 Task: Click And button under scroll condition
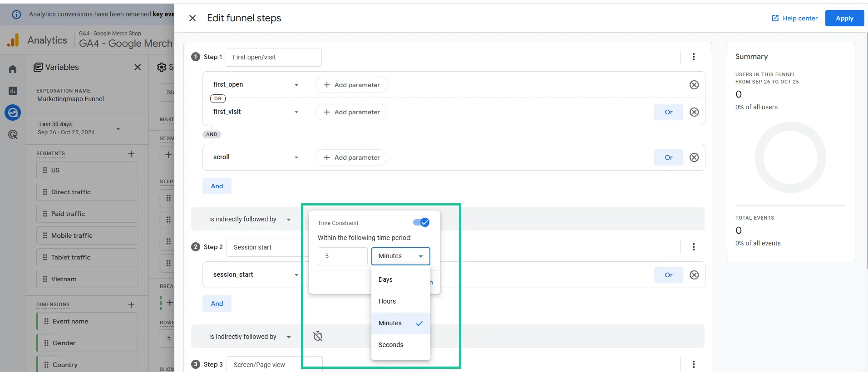217,186
